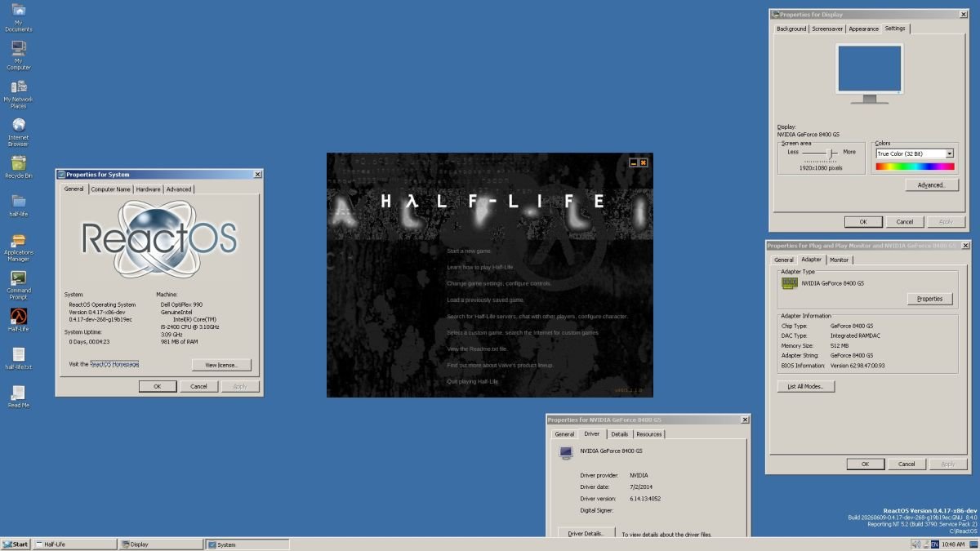Viewport: 980px width, 551px height.
Task: Select the Read Me desktop icon
Action: pos(18,397)
